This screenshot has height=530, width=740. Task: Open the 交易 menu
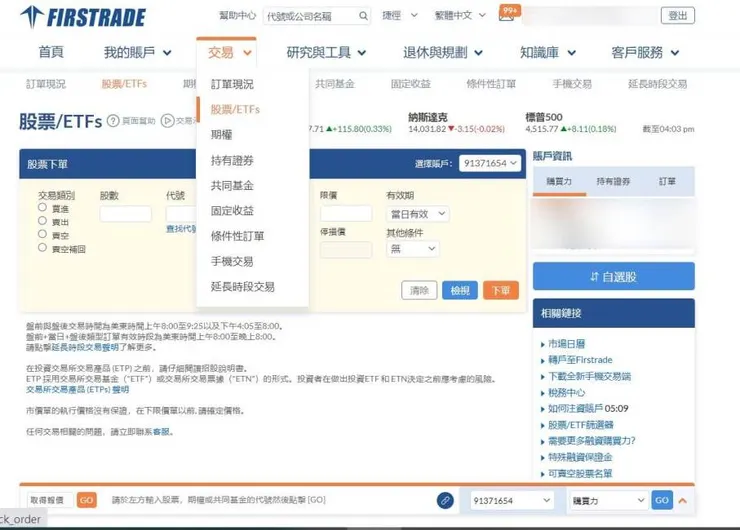click(229, 52)
